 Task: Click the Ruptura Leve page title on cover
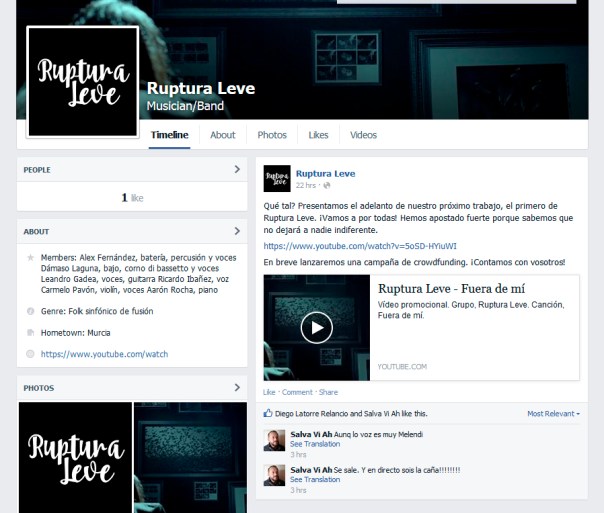(x=201, y=88)
